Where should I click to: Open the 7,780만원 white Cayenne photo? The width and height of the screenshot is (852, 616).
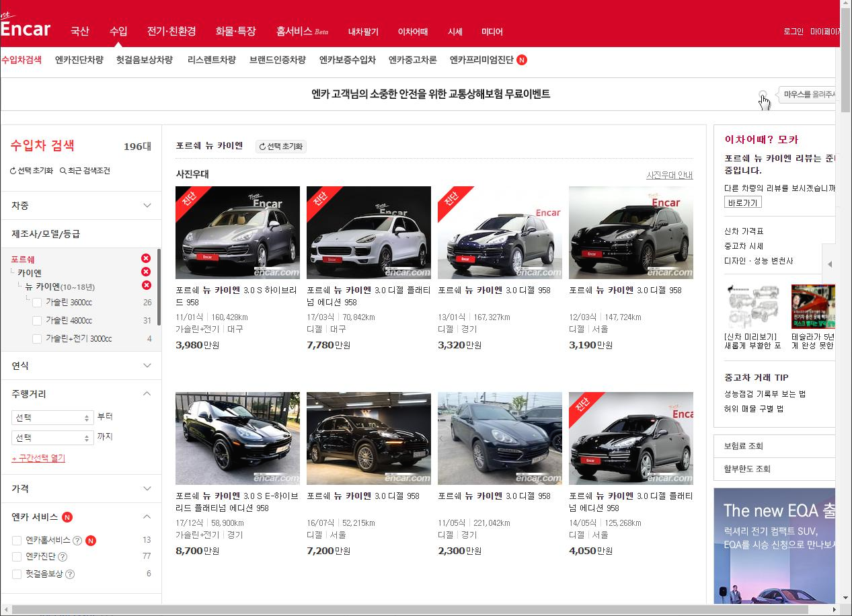click(x=369, y=233)
